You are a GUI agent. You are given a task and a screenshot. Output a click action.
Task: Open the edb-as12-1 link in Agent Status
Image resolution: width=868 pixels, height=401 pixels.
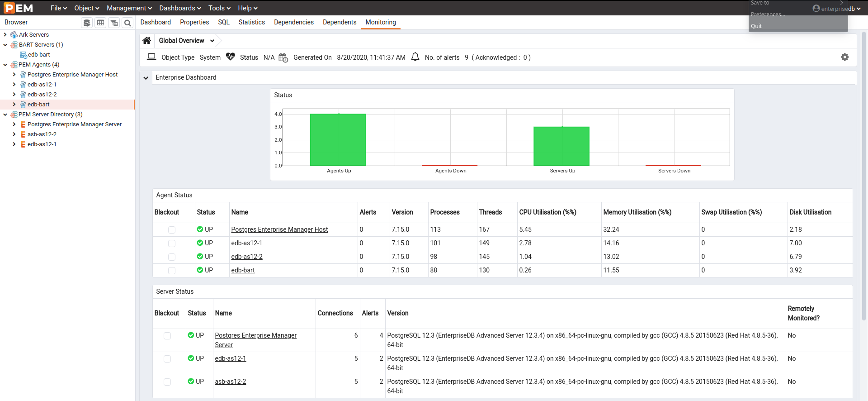click(246, 243)
